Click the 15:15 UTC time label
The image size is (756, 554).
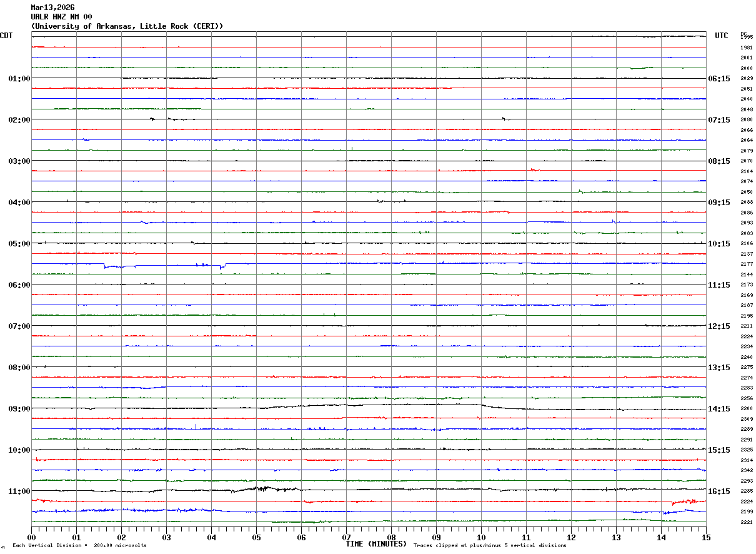coord(719,450)
